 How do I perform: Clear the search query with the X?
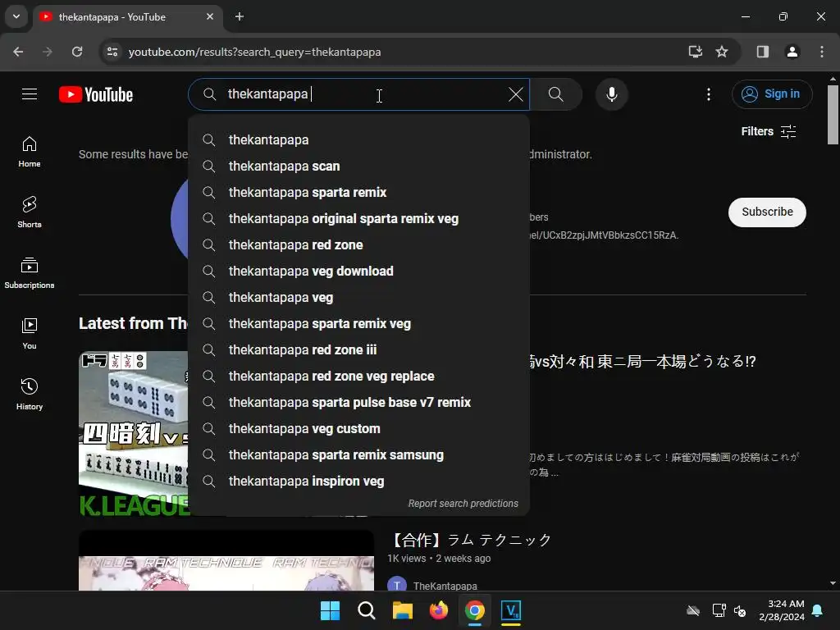(515, 94)
